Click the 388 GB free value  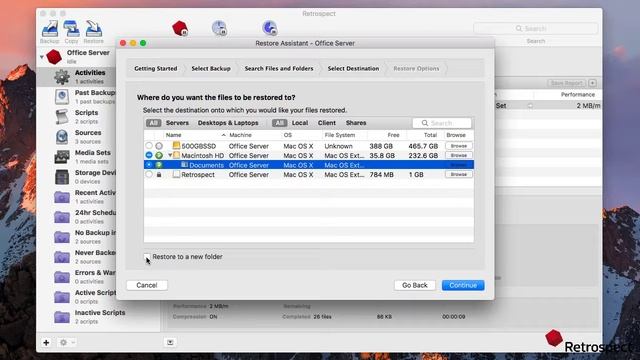(x=381, y=146)
